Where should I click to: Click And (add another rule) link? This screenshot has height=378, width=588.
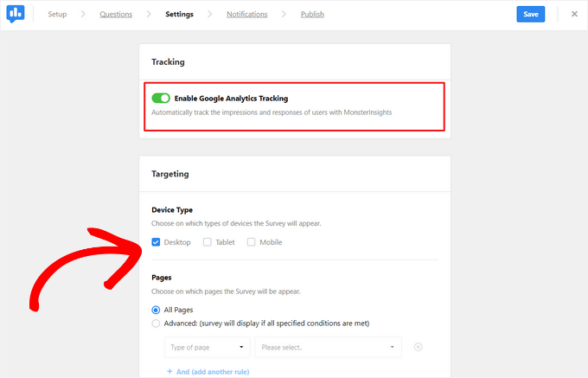207,371
